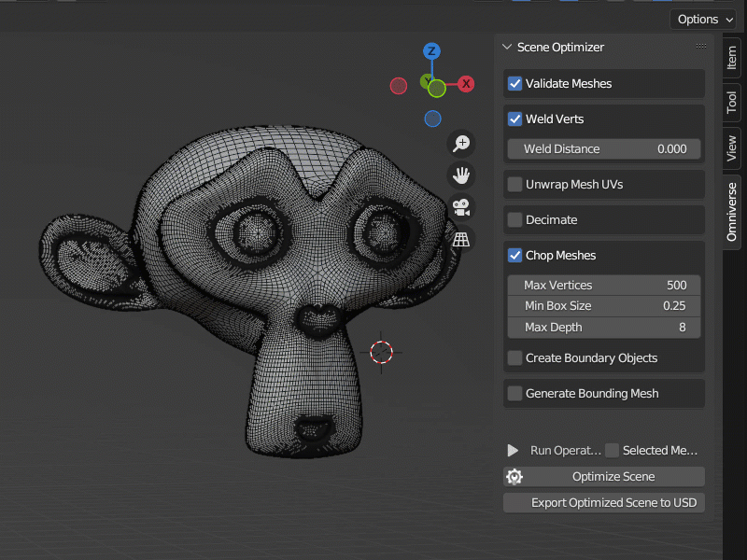Viewport: 747px width, 560px height.
Task: Click the Weld Distance value field
Action: [604, 149]
